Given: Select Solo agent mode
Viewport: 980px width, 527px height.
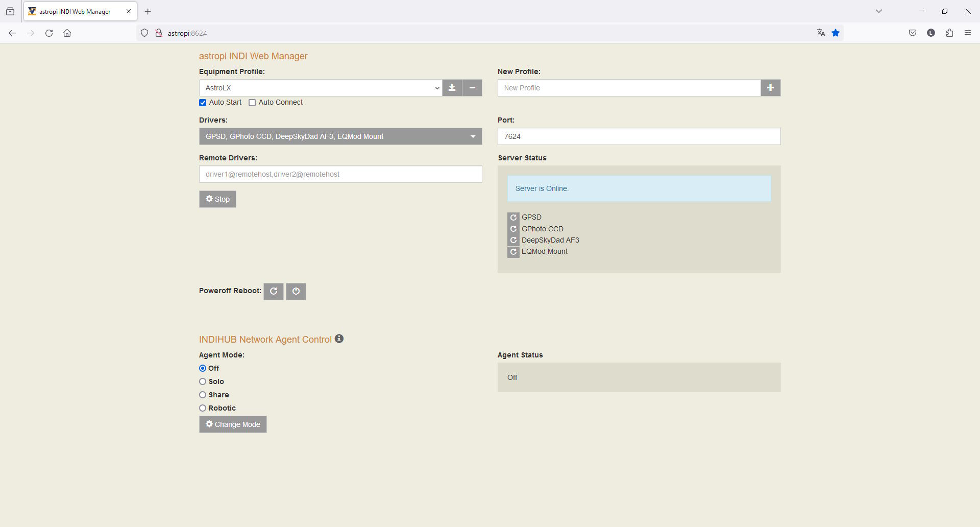Looking at the screenshot, I should tap(203, 381).
